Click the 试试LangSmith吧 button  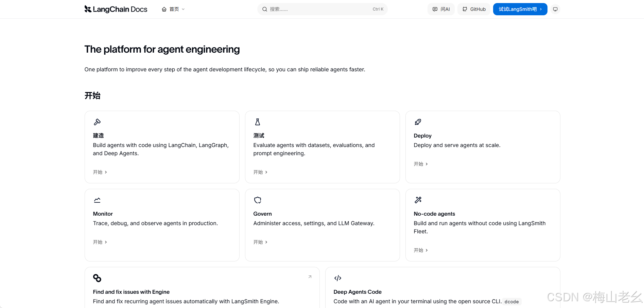click(520, 9)
